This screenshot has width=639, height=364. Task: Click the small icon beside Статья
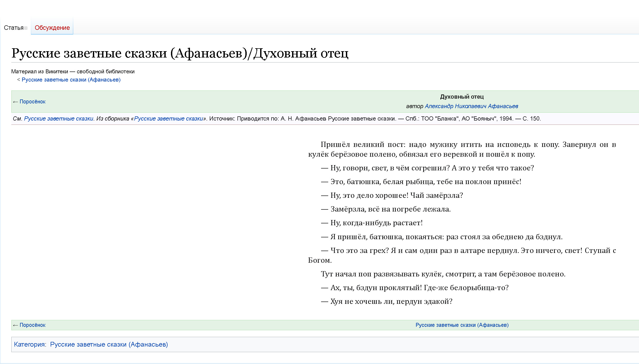pyautogui.click(x=26, y=28)
